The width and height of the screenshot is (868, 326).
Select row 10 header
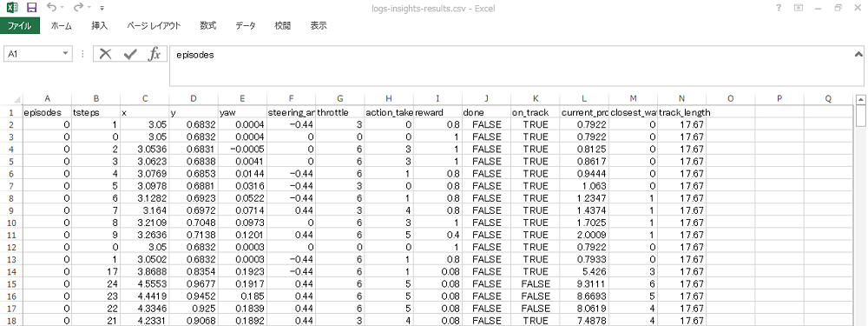pos(11,223)
